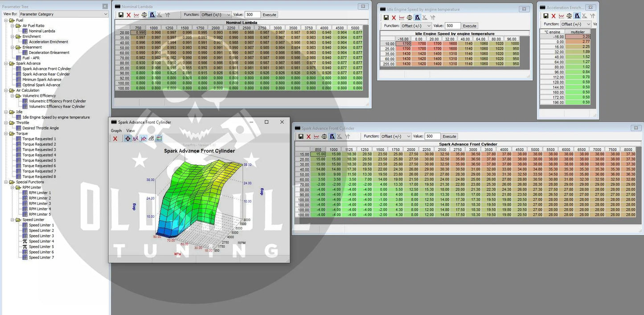Click red X icon in Spark Advance graph toolbar

coord(115,139)
